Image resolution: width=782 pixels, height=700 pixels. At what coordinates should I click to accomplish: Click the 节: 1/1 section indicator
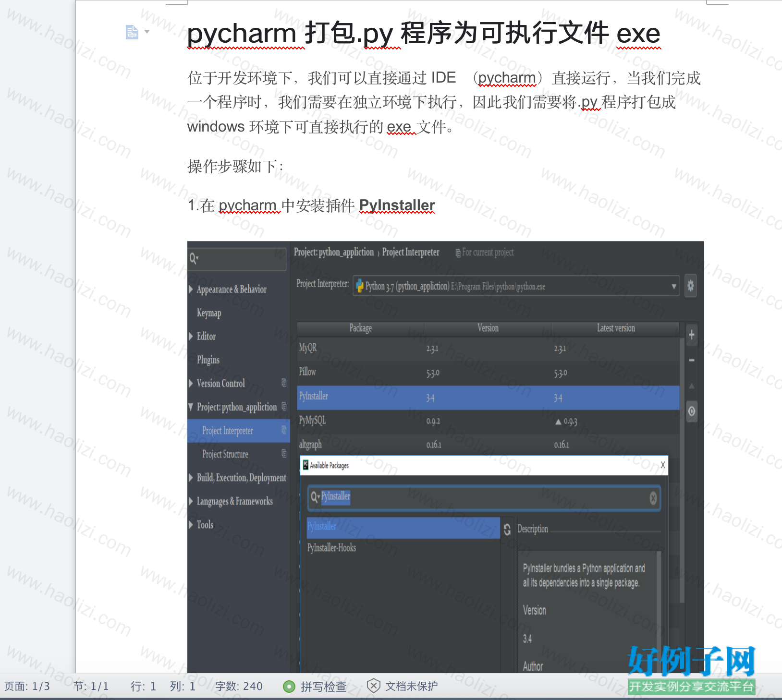point(91,687)
